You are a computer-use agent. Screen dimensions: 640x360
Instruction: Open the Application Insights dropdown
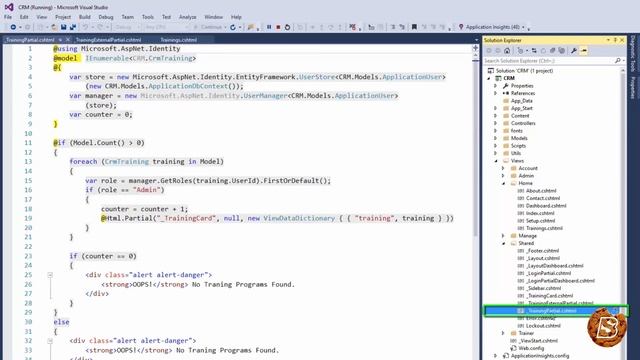tap(523, 27)
